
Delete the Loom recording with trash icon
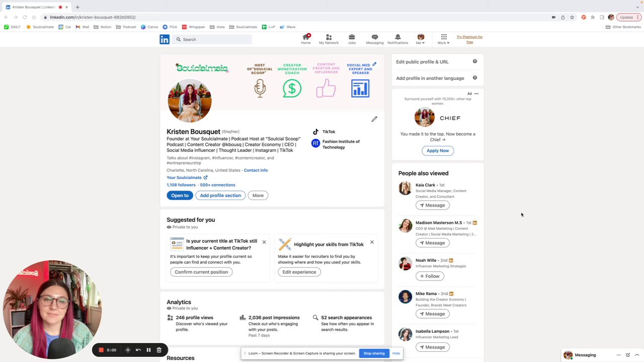coord(159,350)
